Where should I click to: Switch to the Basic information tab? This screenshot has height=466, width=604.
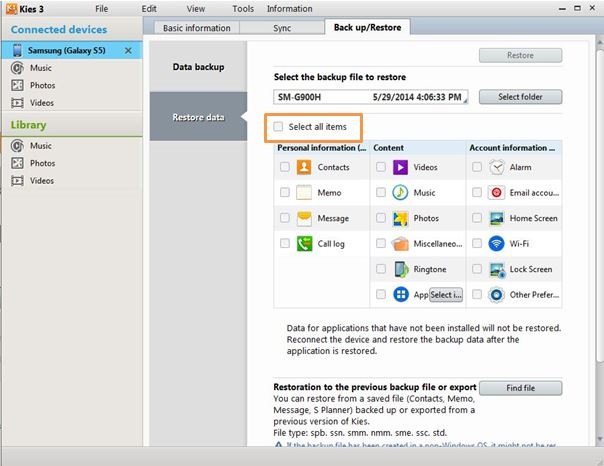196,28
